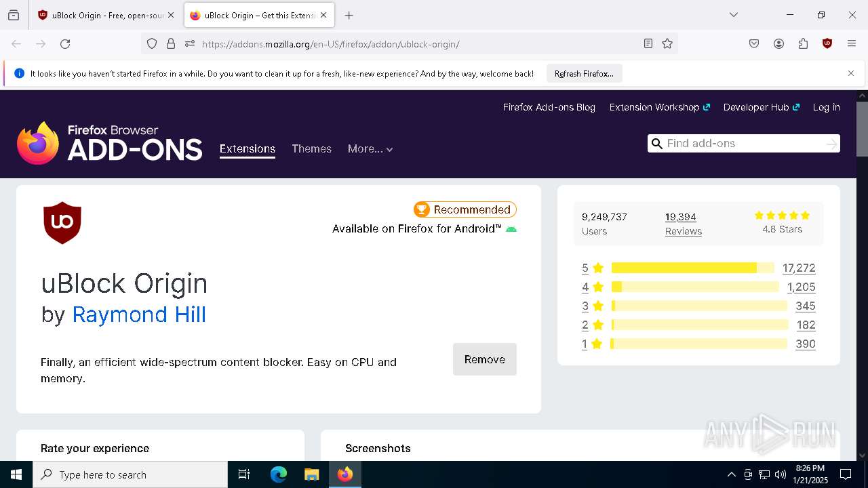Open Extension Workshop link
The image size is (868, 488).
659,107
